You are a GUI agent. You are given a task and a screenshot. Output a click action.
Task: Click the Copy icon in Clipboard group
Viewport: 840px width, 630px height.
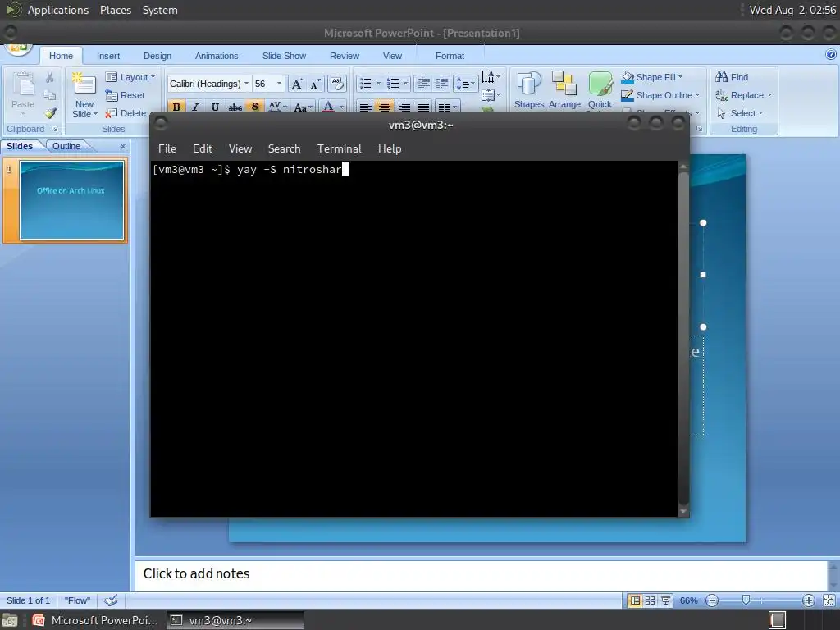[x=49, y=95]
